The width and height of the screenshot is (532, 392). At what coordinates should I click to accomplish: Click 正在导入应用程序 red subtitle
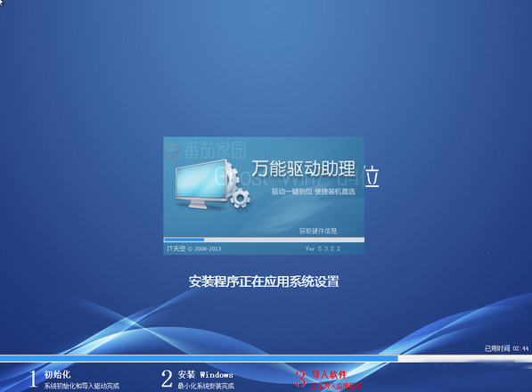pyautogui.click(x=337, y=386)
